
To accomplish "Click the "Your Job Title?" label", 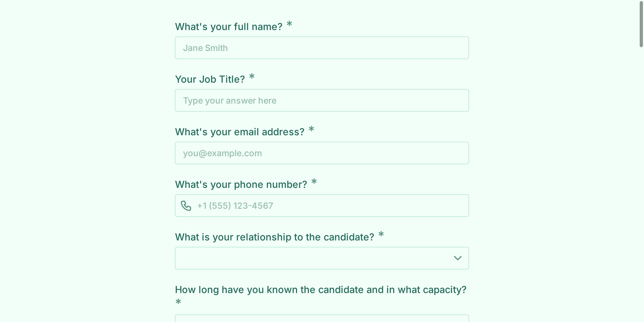I will [x=210, y=79].
